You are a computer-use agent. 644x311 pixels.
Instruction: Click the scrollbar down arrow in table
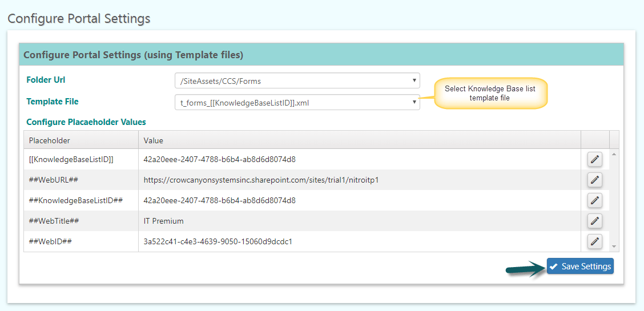(x=614, y=247)
